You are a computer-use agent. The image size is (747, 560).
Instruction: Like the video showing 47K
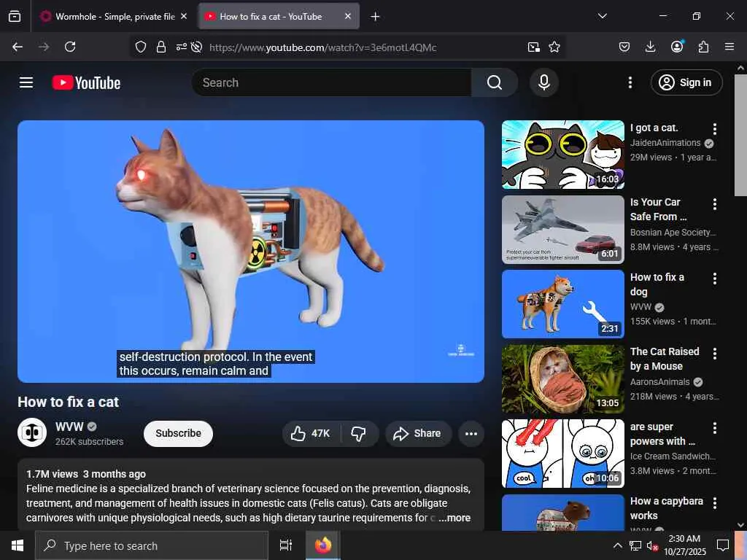(x=311, y=433)
